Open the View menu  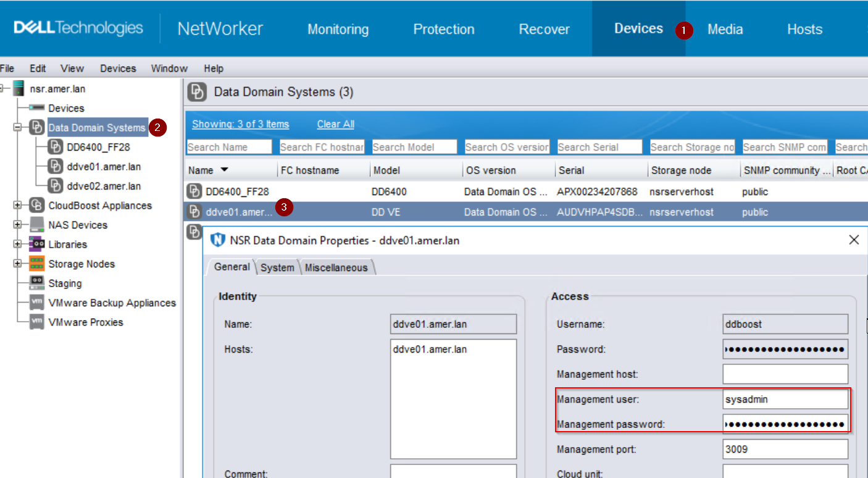pyautogui.click(x=72, y=69)
